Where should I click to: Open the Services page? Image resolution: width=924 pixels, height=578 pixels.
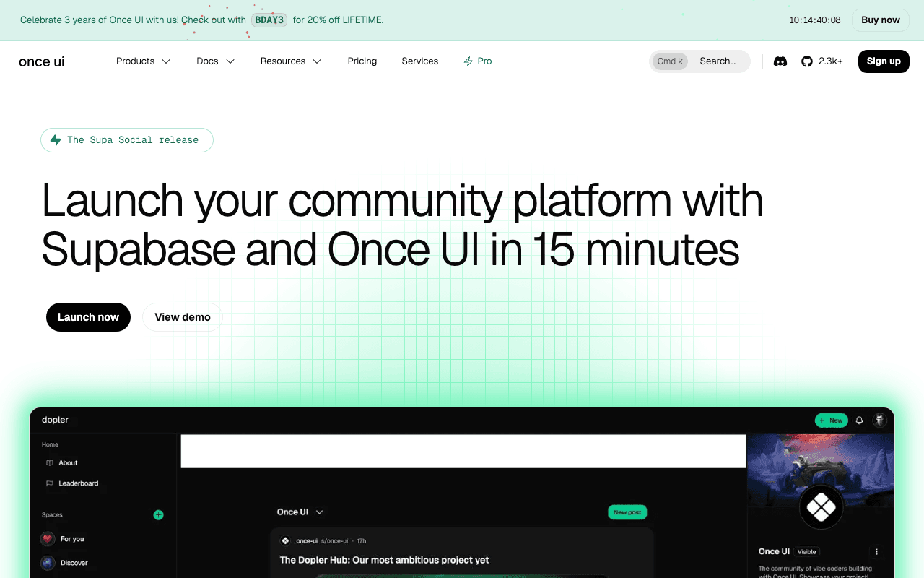[x=420, y=61]
